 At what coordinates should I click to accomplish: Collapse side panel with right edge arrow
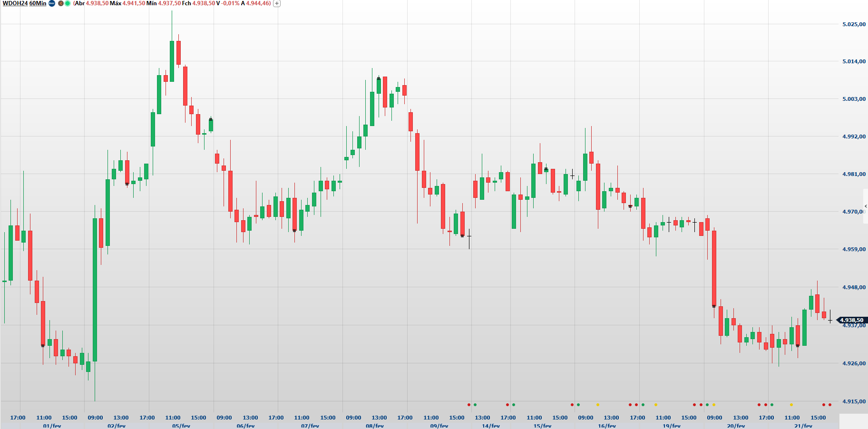(x=866, y=206)
